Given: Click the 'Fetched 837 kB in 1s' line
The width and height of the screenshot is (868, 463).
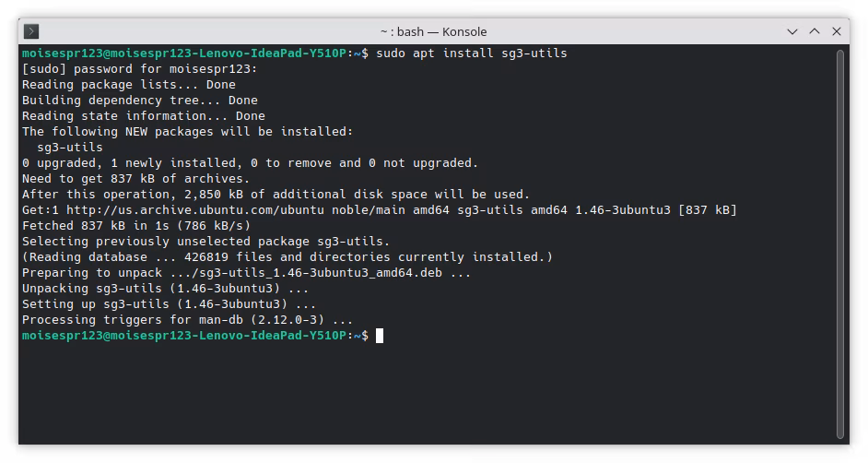Looking at the screenshot, I should 136,226.
